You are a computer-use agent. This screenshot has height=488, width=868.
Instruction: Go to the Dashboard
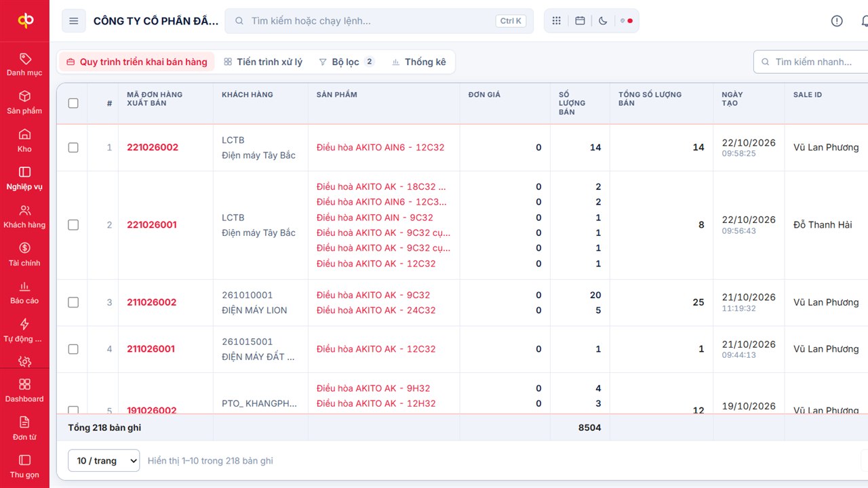tap(24, 390)
